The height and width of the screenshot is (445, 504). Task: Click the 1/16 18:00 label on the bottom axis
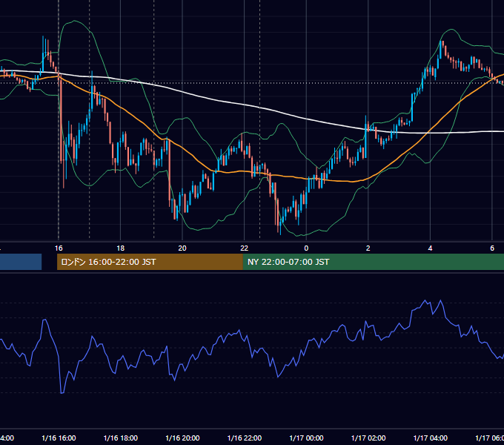point(121,438)
